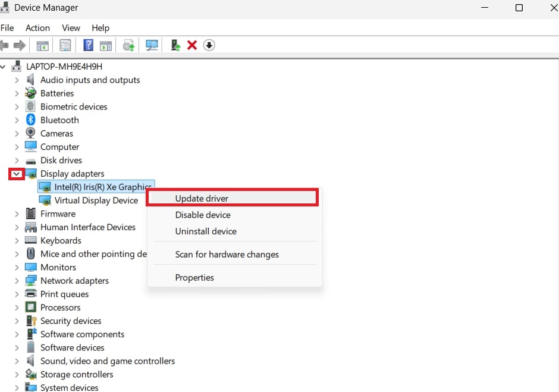Select System devices label
This screenshot has width=559, height=392.
pos(69,387)
